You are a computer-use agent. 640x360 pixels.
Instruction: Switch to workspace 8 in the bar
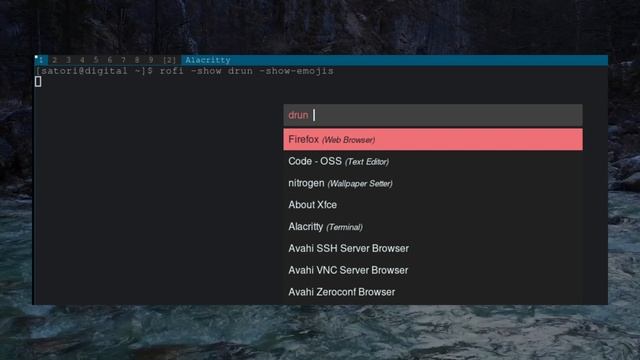point(137,60)
